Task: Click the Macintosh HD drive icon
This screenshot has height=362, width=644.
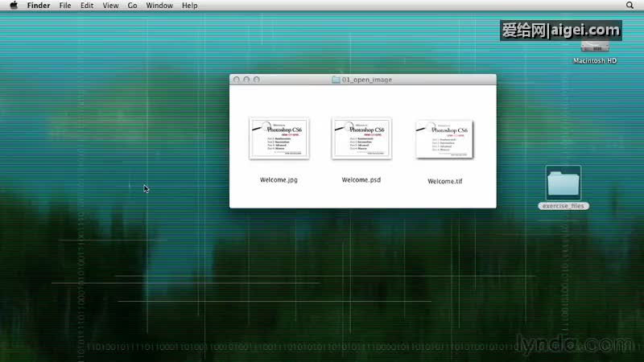Action: (x=595, y=47)
